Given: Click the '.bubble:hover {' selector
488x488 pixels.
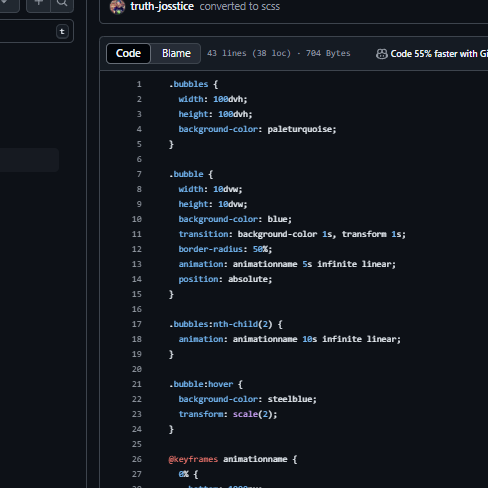Looking at the screenshot, I should 206,384.
